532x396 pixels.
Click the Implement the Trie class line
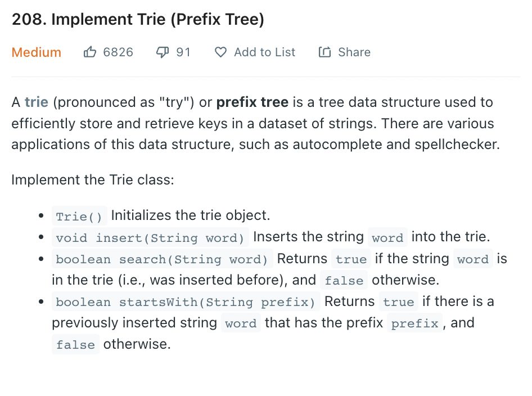point(93,179)
